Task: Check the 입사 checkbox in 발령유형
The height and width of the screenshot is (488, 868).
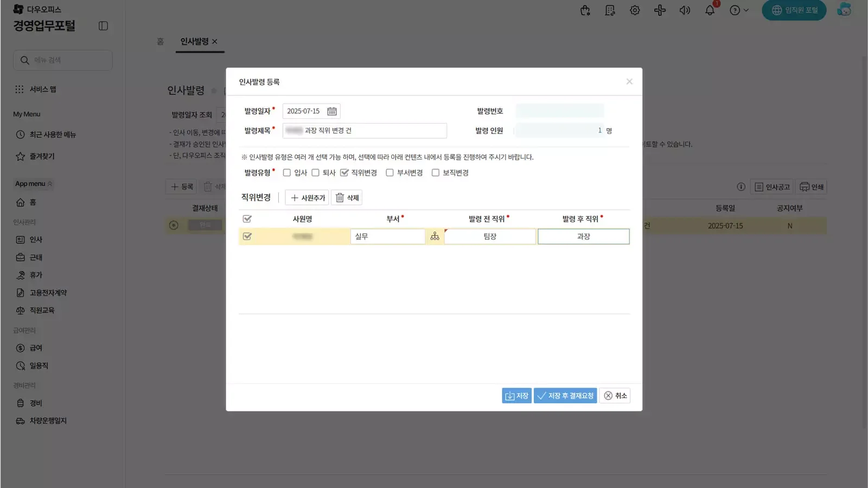Action: pyautogui.click(x=287, y=172)
